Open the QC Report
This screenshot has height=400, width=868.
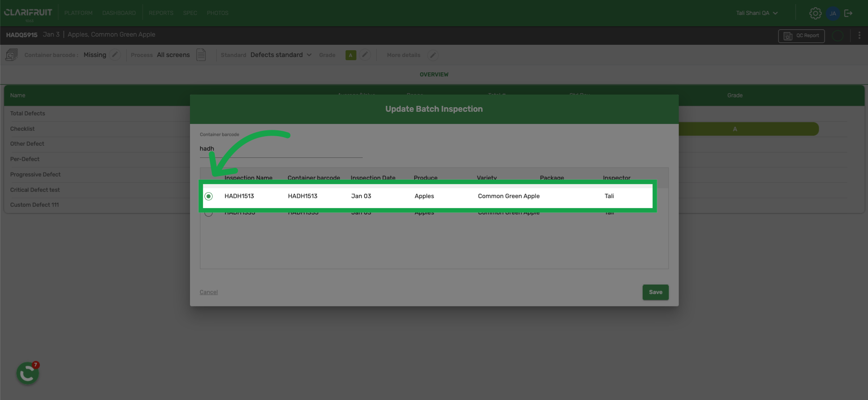[x=801, y=36]
